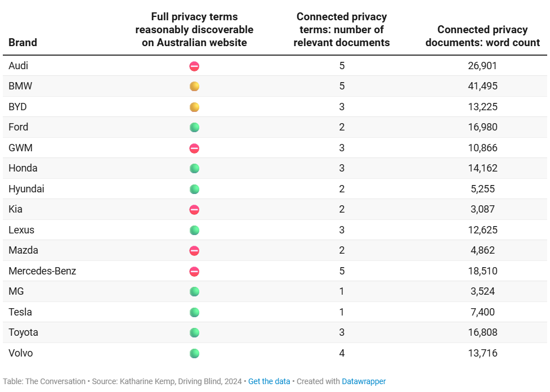Click the Toyota row brand name

(24, 332)
